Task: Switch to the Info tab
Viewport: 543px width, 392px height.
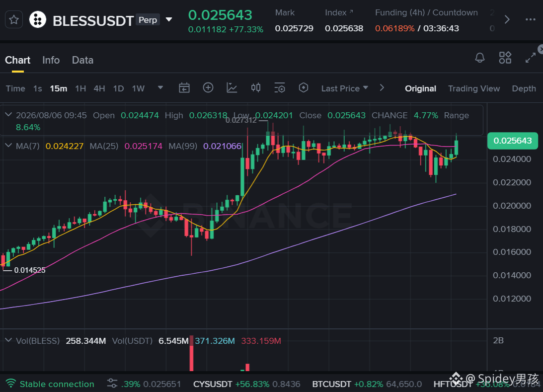Action: pyautogui.click(x=51, y=60)
